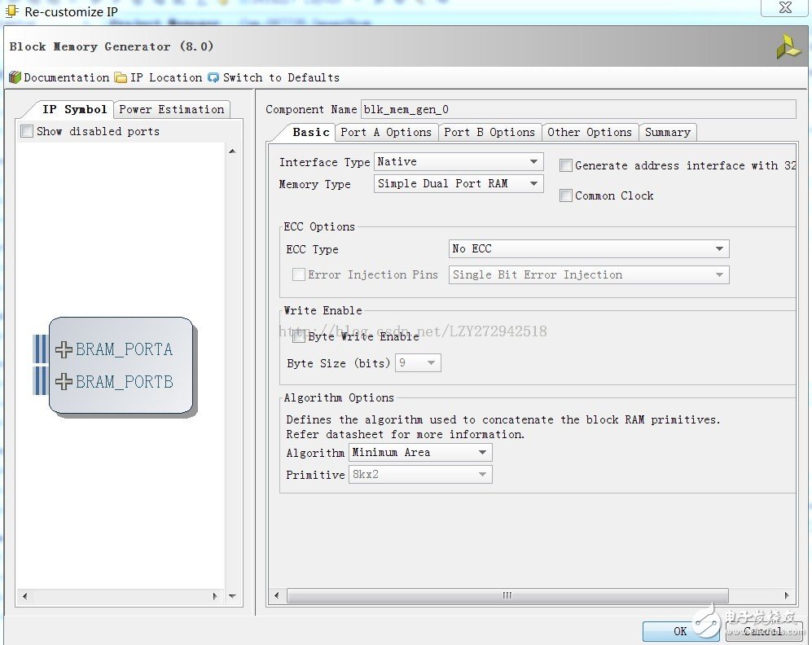Open the Memory Type dropdown

click(x=459, y=184)
